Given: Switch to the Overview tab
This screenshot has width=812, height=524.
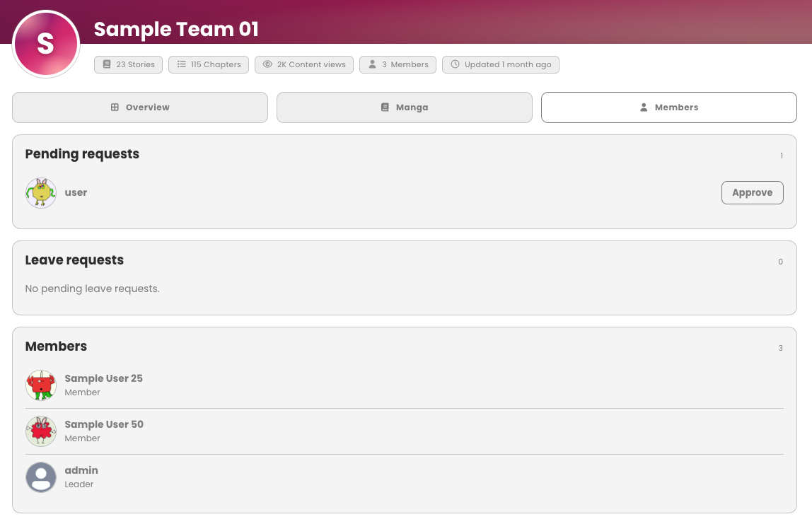Looking at the screenshot, I should coord(140,107).
